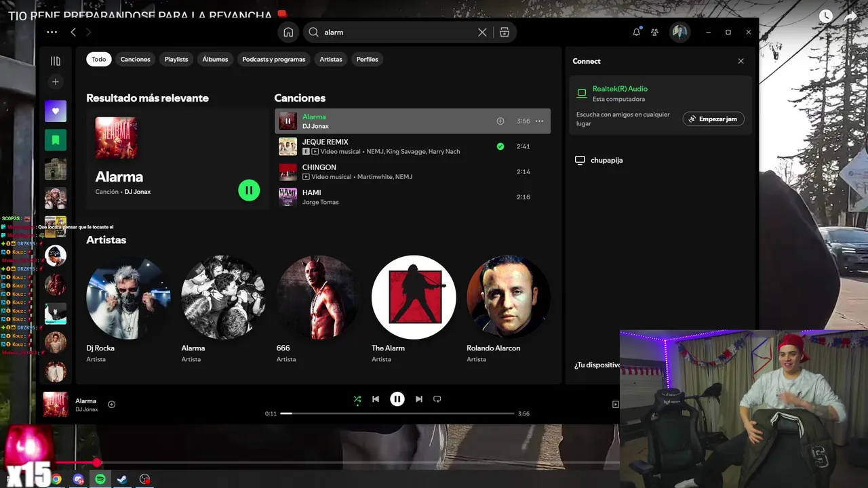Play the JEQUE REMIX song row
Viewport: 868px width, 488px height.
412,146
